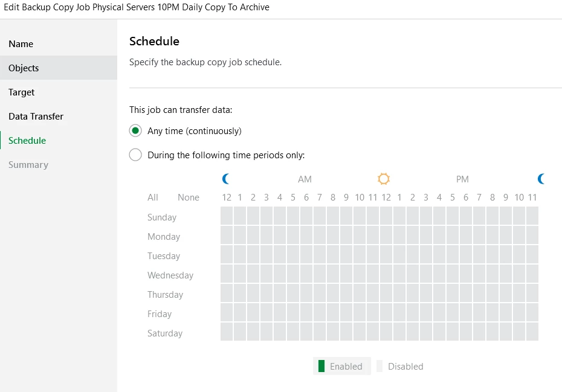This screenshot has width=562, height=392.
Task: Open the Name step in sidebar
Action: (x=21, y=44)
